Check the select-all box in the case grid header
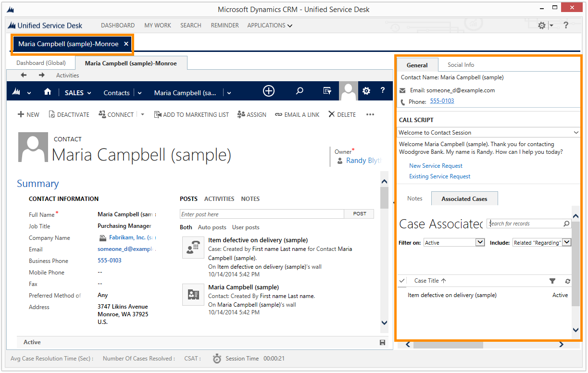This screenshot has height=373, width=588. click(402, 281)
